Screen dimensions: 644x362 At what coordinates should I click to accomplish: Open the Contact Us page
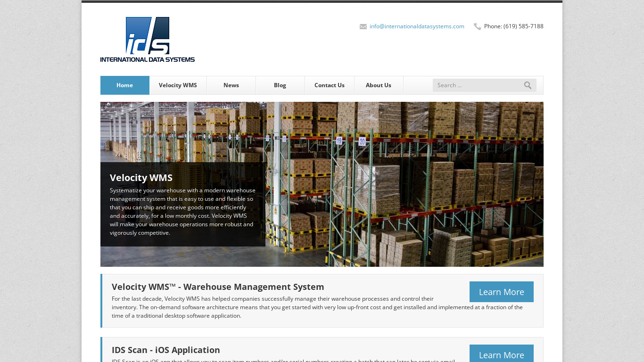[x=330, y=85]
